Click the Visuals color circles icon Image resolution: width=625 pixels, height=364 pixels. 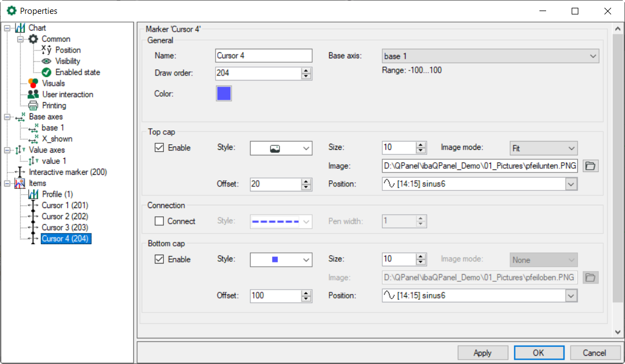[33, 83]
